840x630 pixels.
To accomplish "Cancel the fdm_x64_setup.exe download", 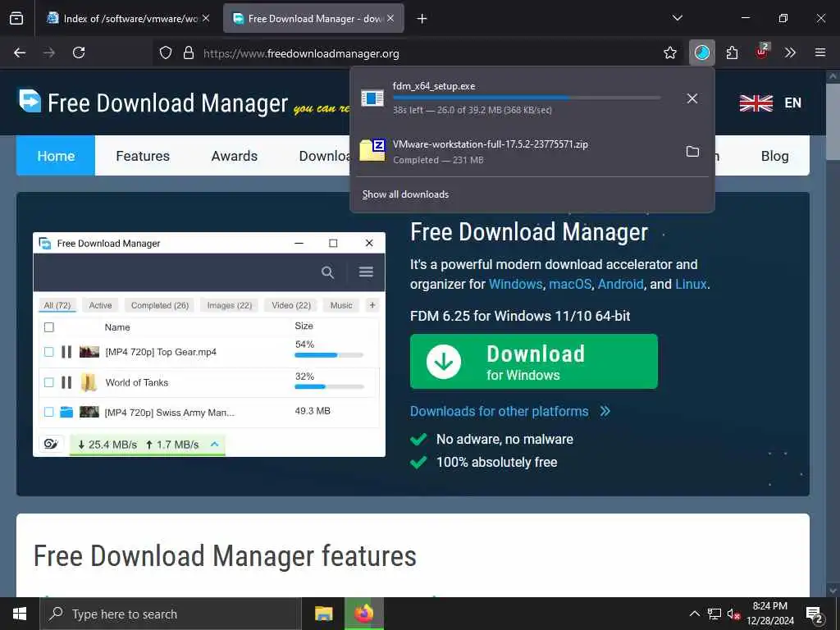I will [x=692, y=98].
